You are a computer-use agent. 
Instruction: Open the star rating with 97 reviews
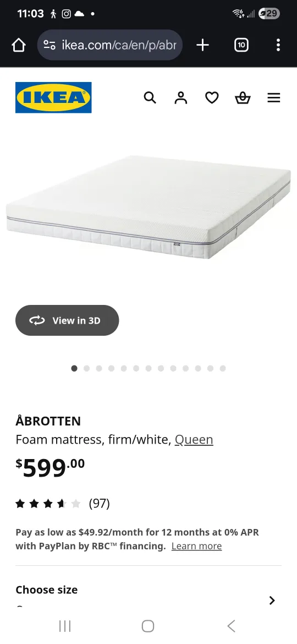point(63,504)
